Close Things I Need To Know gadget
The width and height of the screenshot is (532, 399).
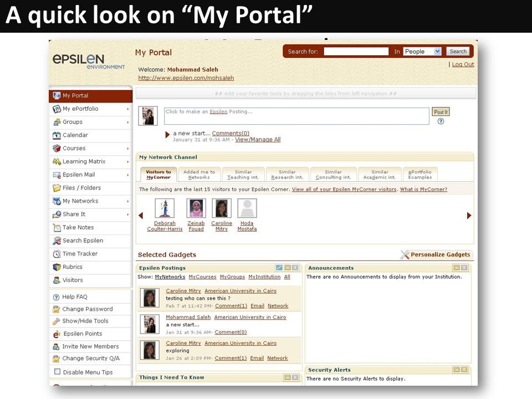coord(295,377)
